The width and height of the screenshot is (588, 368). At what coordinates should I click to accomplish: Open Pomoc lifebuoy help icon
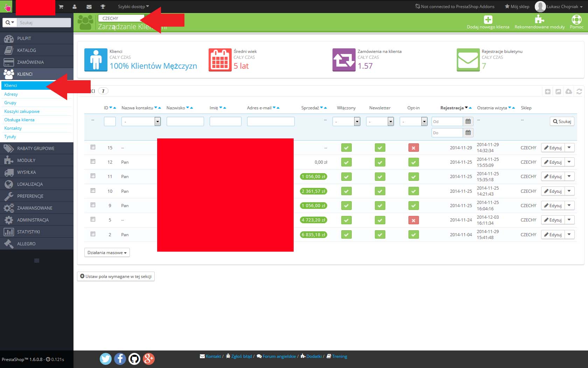pyautogui.click(x=576, y=19)
